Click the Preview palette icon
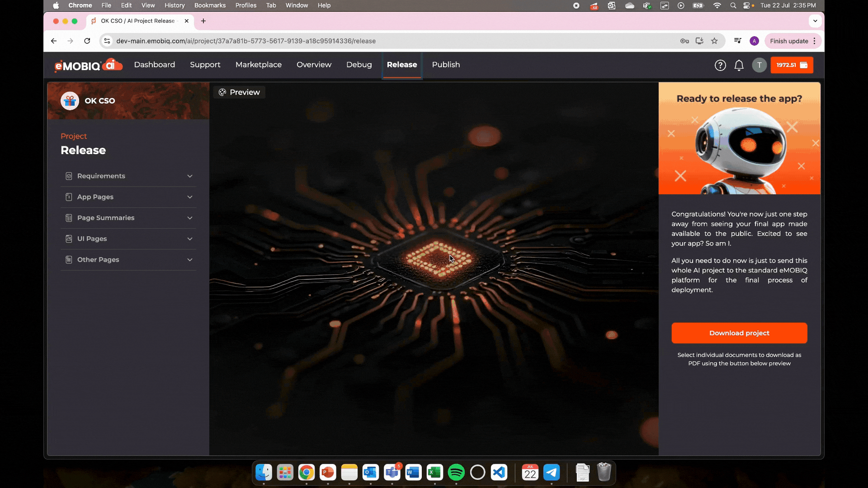Viewport: 868px width, 488px height. [222, 92]
